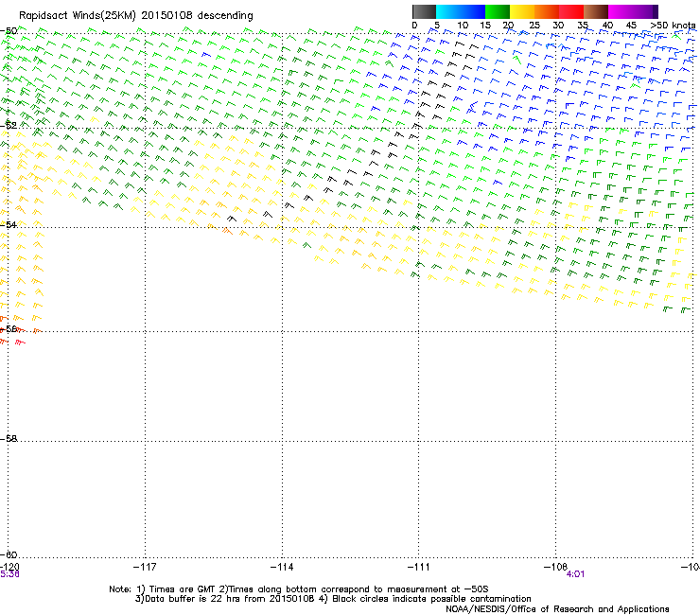Click the 'Data buffer is 22 hrs' note line
700x615 pixels.
click(x=333, y=599)
